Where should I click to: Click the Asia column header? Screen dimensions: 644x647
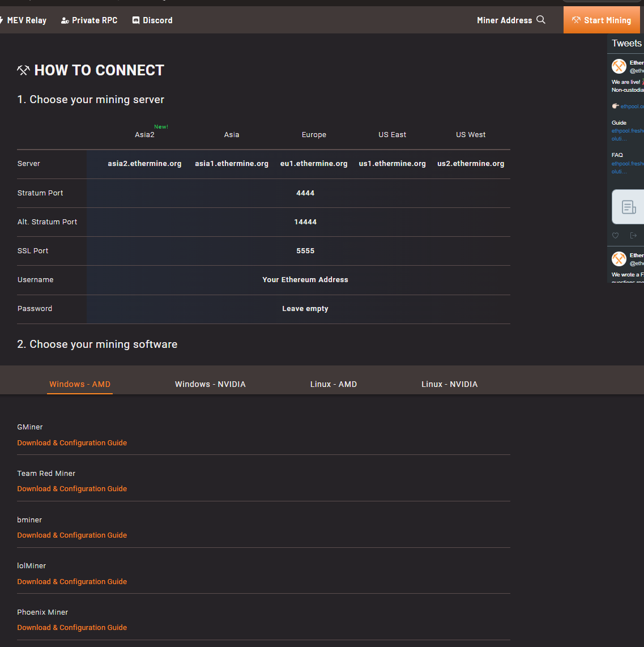click(232, 134)
